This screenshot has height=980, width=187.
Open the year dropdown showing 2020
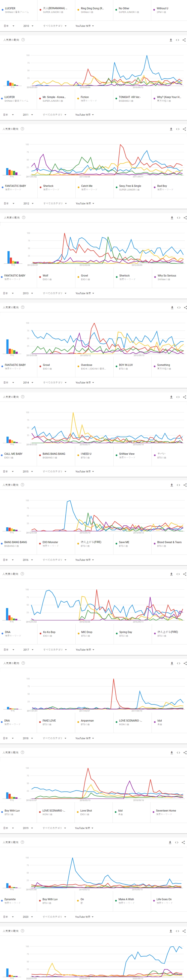[x=28, y=917]
